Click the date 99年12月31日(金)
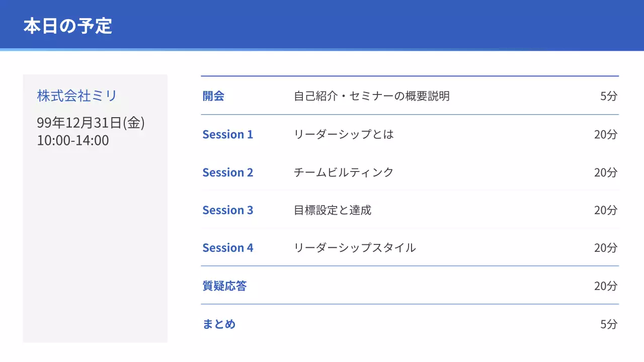This screenshot has height=362, width=644. click(x=91, y=123)
